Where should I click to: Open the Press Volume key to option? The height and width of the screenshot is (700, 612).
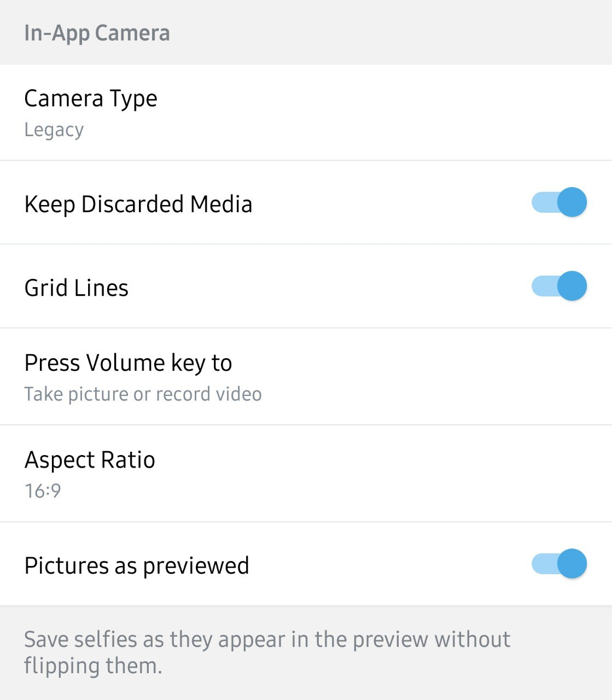tap(128, 363)
